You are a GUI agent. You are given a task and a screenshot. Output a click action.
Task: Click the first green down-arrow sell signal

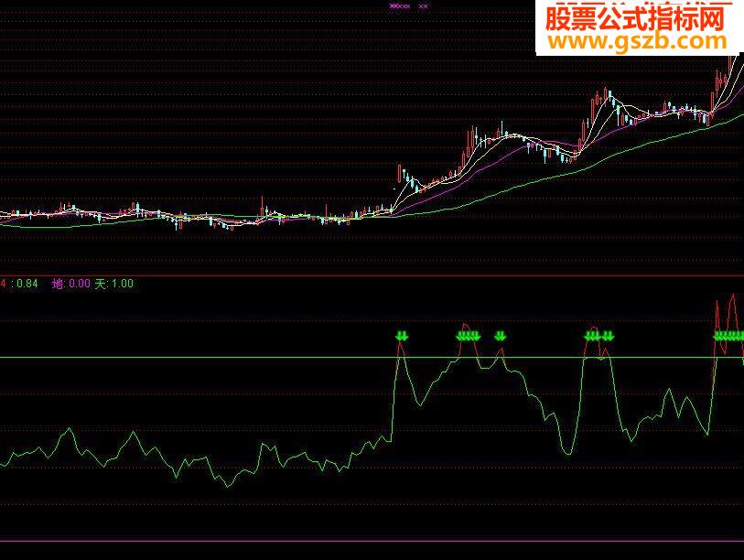(x=402, y=336)
